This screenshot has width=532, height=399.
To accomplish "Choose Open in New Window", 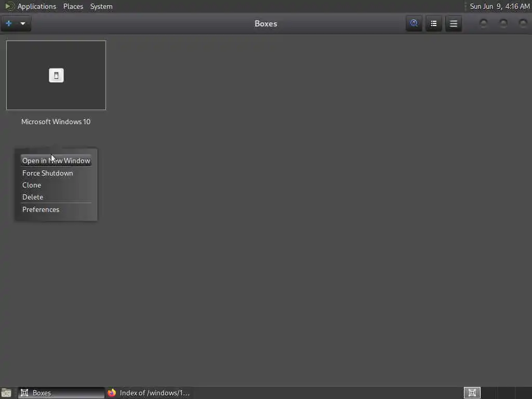I will (x=56, y=161).
